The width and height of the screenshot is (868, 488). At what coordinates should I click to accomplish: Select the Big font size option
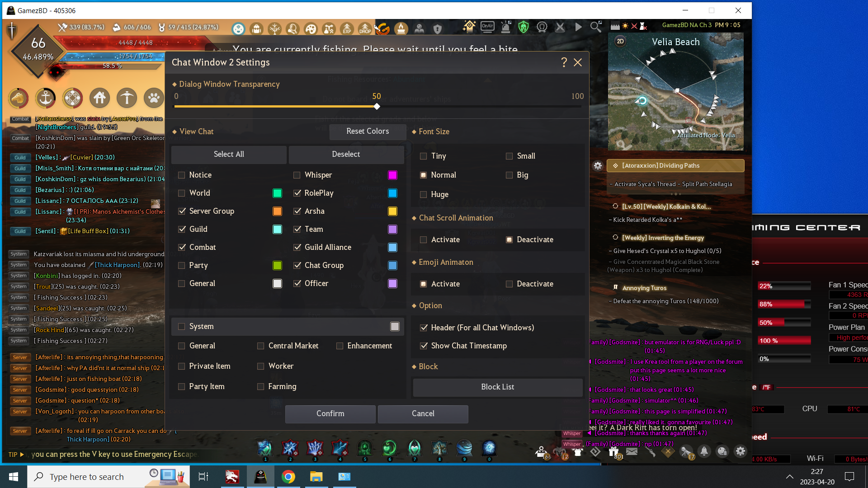(509, 175)
